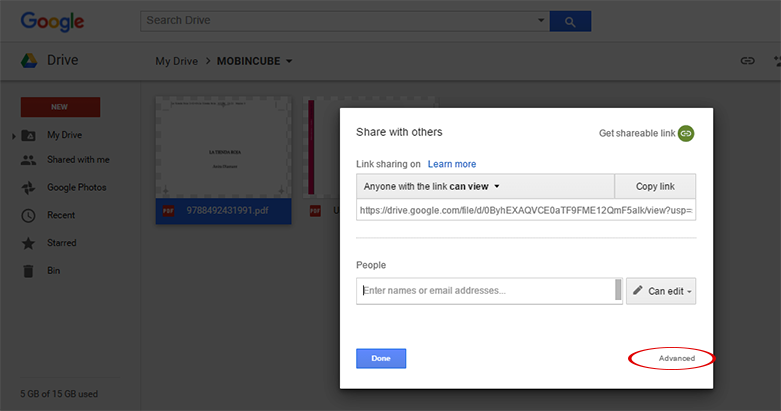Screen dimensions: 781x411
Task: Open the Can edit permission dropdown
Action: 661,291
